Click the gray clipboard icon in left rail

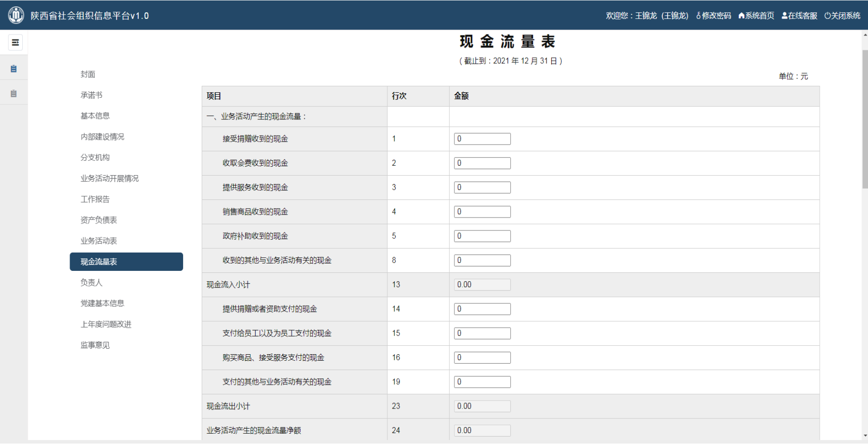click(x=14, y=93)
